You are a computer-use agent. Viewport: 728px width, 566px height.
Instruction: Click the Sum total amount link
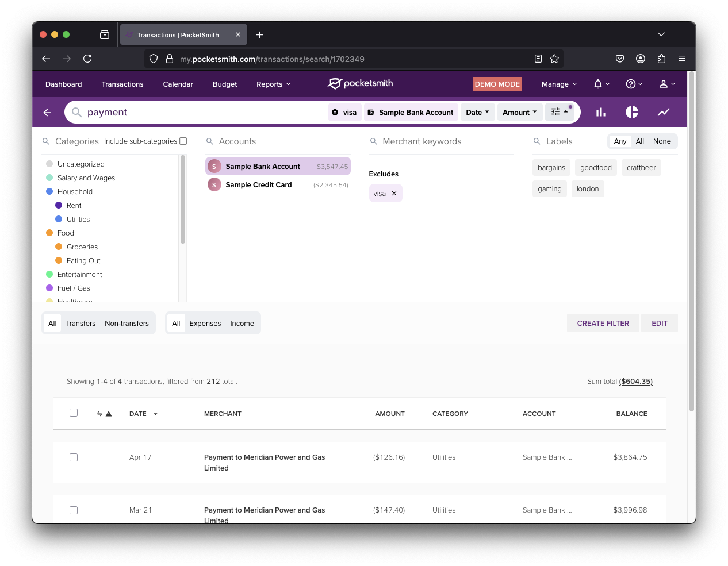[635, 382]
